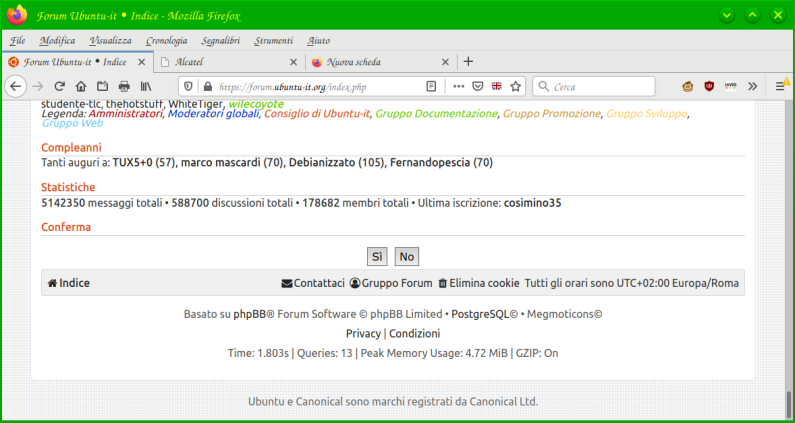Open the Contattaci link
This screenshot has height=423, width=795.
pos(313,283)
